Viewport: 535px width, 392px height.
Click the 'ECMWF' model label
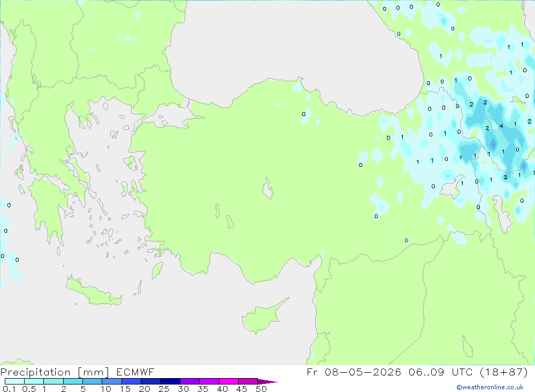point(135,372)
